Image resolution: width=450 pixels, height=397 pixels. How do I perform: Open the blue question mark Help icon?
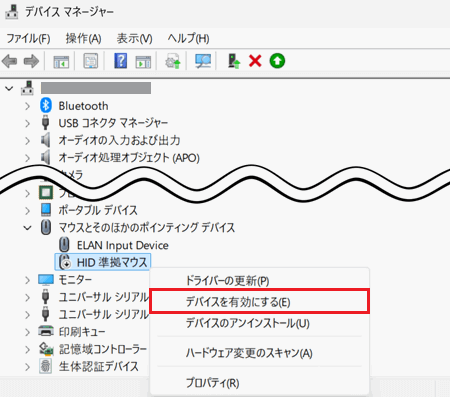120,61
